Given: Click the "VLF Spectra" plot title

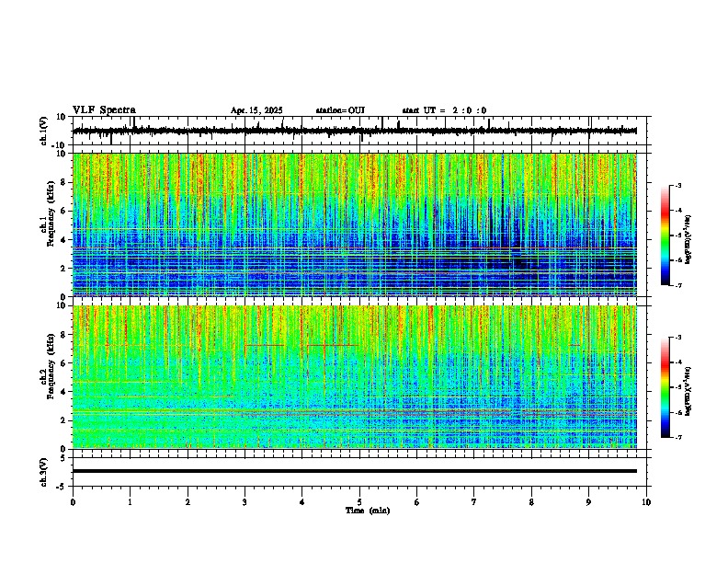Looking at the screenshot, I should [104, 110].
